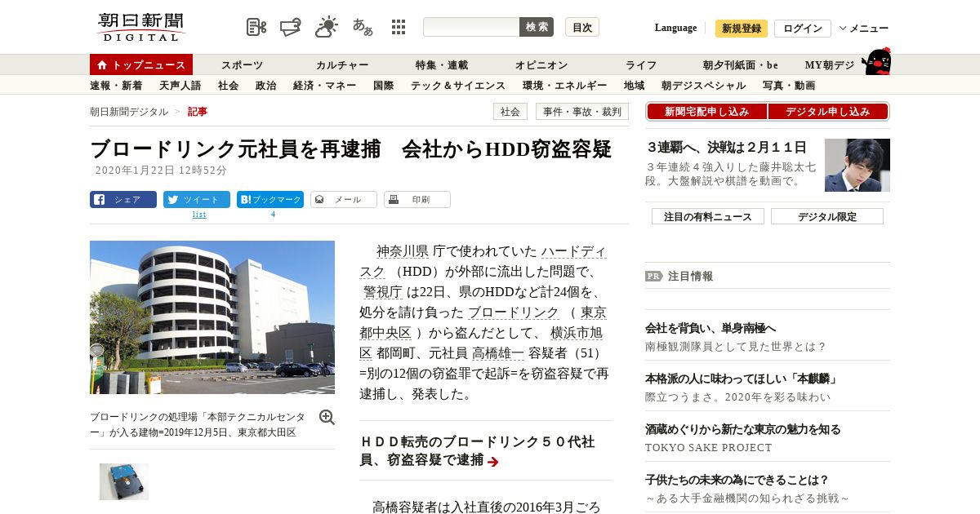Open the Language selector

675,28
